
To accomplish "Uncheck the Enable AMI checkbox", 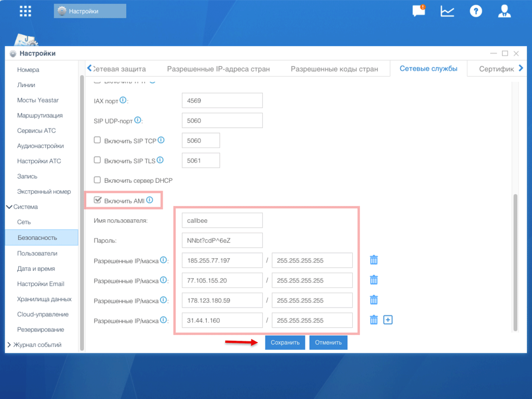I will [x=97, y=200].
